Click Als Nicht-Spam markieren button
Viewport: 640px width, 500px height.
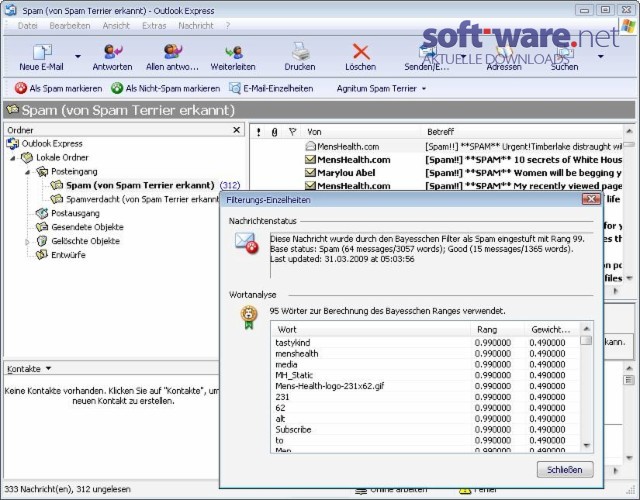pyautogui.click(x=165, y=88)
